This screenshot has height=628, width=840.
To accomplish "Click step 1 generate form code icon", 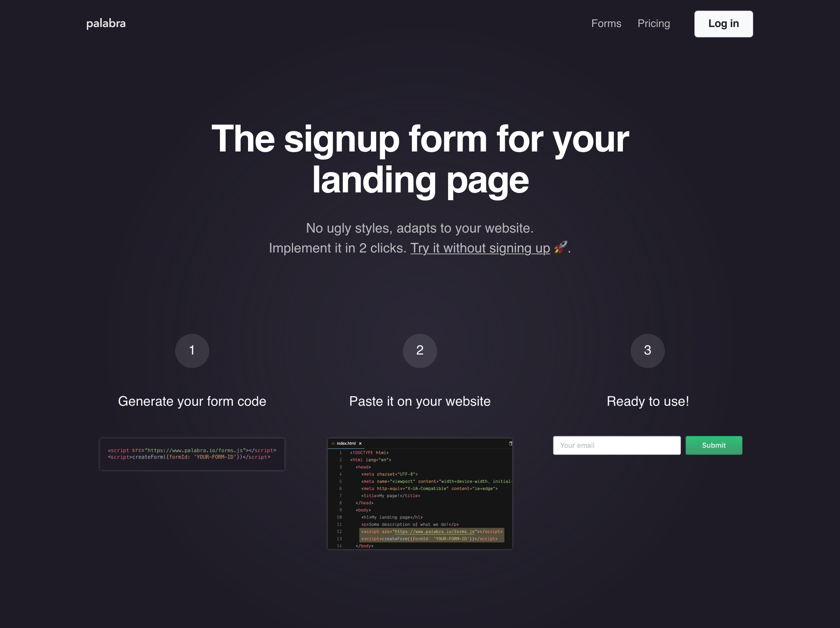I will pos(191,350).
